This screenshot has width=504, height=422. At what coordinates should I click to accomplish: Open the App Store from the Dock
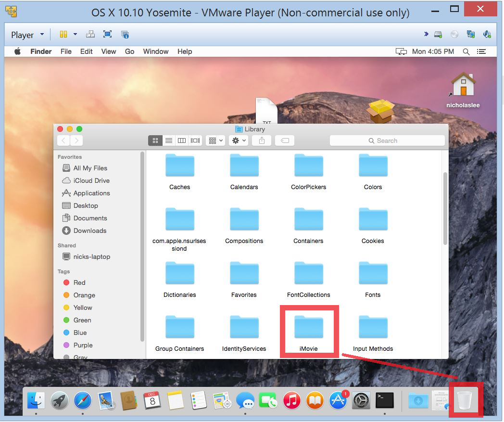(338, 400)
